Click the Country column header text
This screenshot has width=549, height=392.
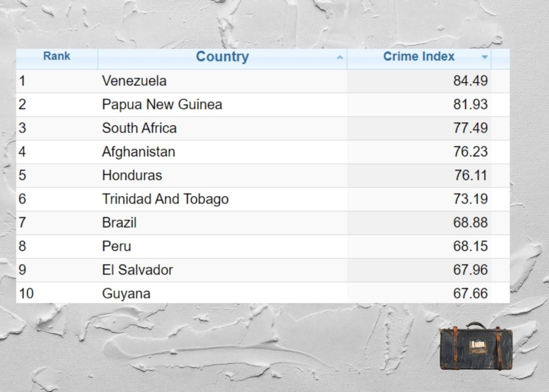(x=222, y=57)
